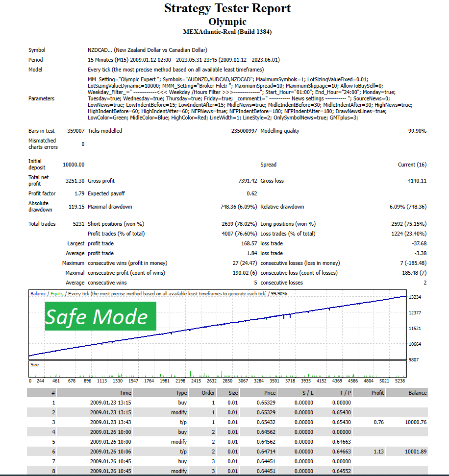Click the 13234 value on the chart axis
The width and height of the screenshot is (449, 476).
coord(415,297)
